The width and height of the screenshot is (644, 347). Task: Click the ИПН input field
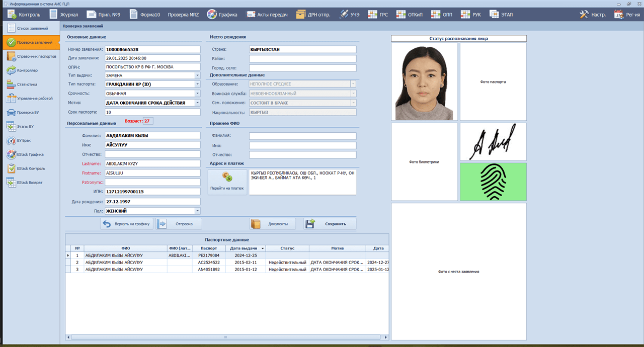click(x=152, y=191)
